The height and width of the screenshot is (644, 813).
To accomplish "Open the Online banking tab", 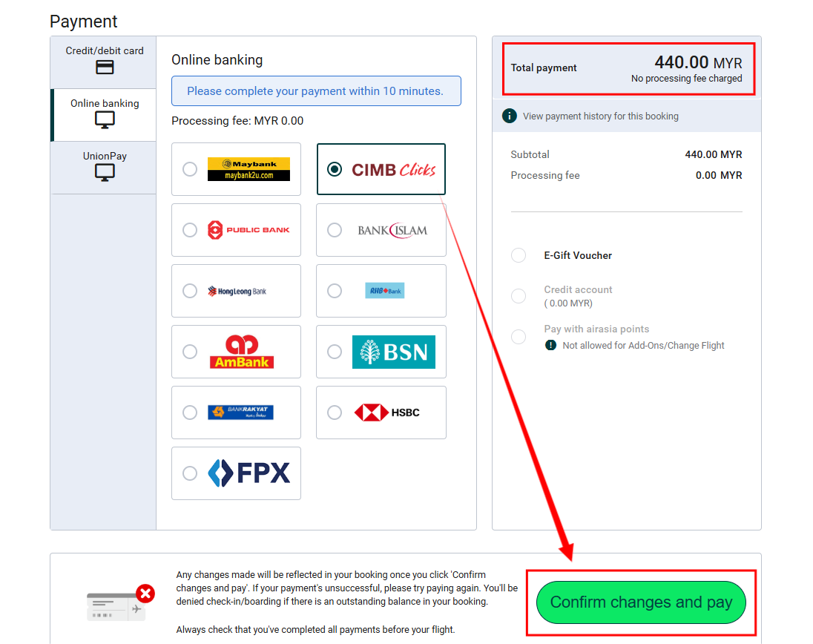I will 105,114.
